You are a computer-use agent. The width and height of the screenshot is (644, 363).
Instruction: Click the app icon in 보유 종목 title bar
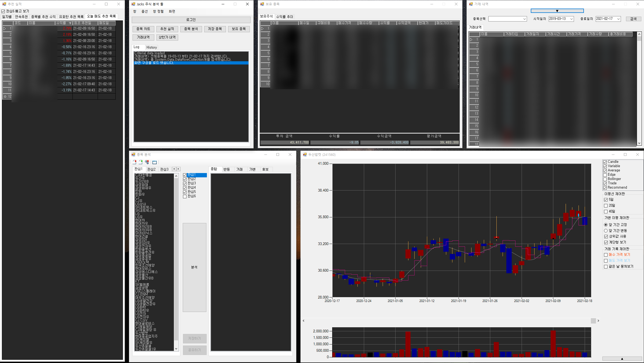[x=262, y=4]
